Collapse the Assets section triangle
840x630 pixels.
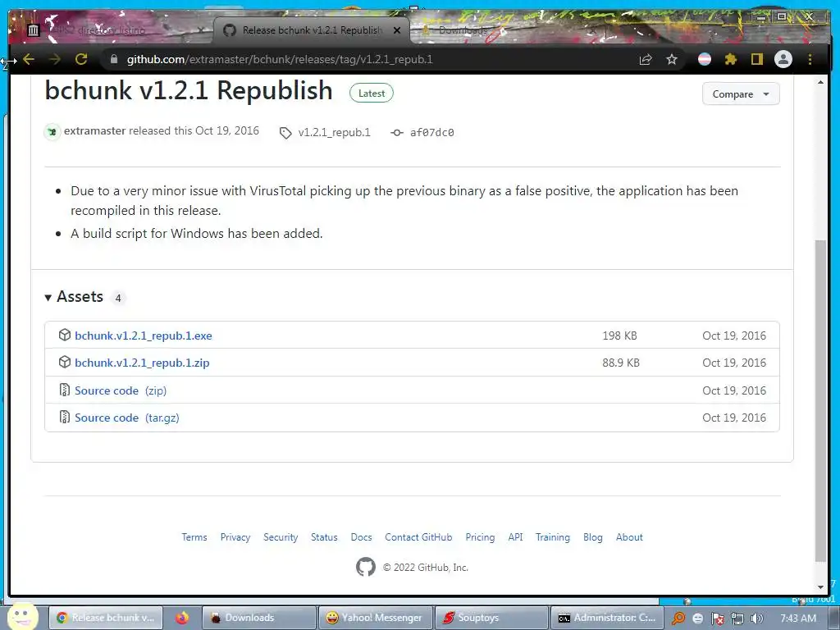click(x=48, y=297)
